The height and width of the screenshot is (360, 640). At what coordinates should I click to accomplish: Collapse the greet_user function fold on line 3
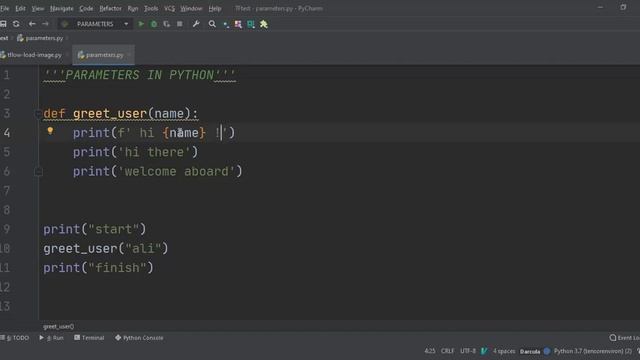click(x=38, y=113)
